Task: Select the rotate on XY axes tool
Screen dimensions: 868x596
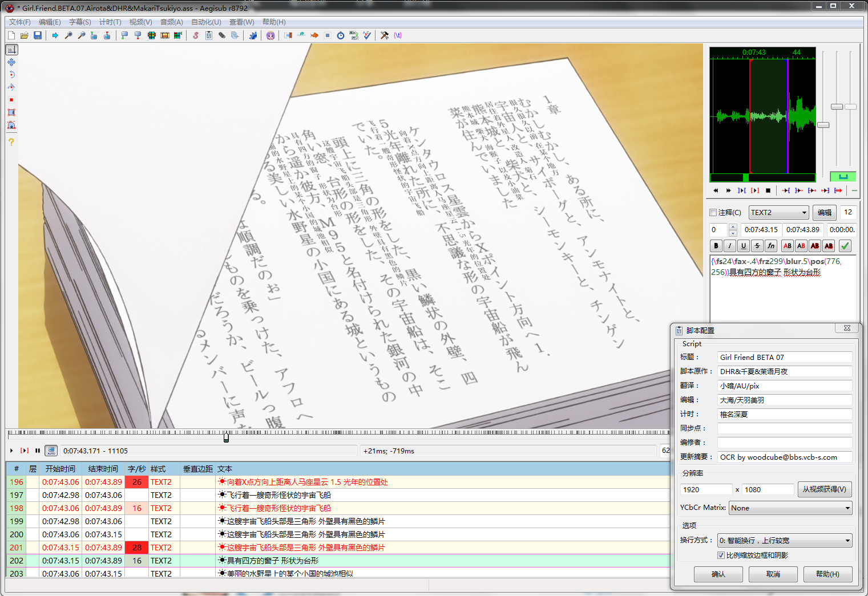Action: [x=11, y=87]
